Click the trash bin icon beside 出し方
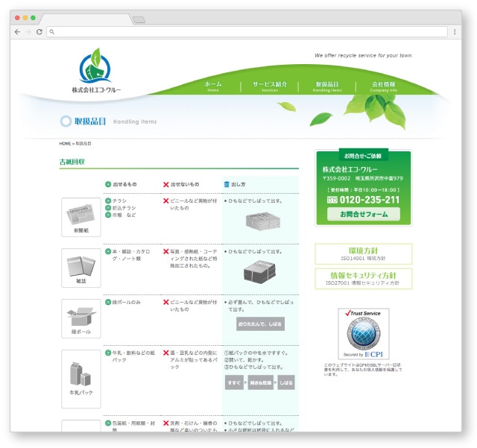 [227, 184]
